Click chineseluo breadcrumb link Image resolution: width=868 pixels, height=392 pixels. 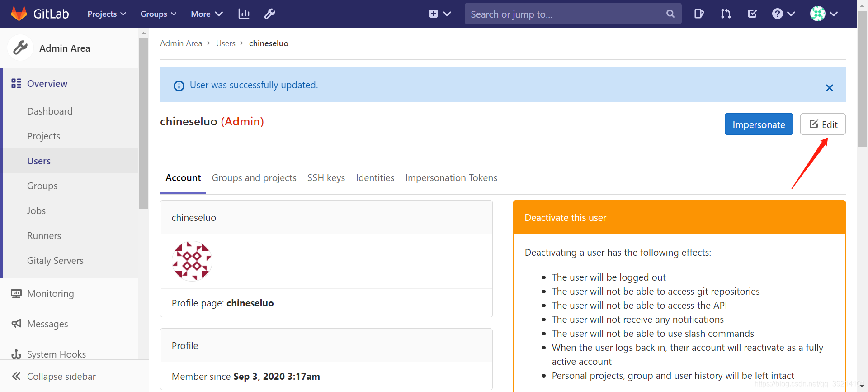(269, 43)
